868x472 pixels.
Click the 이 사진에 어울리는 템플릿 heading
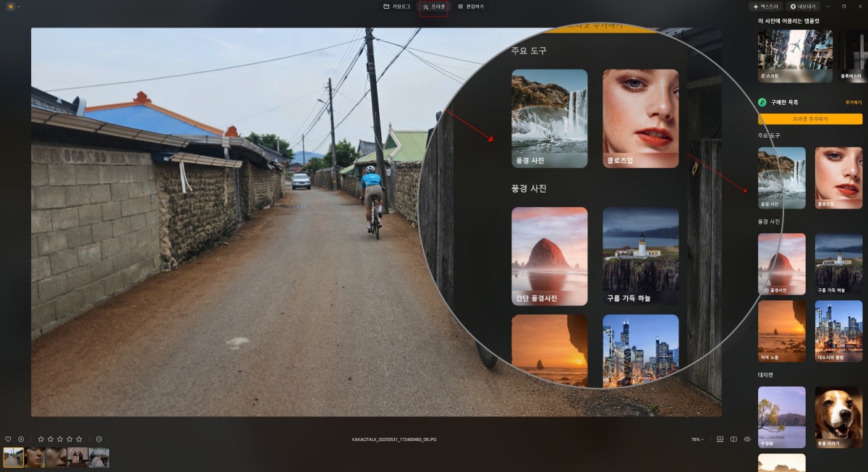(788, 21)
